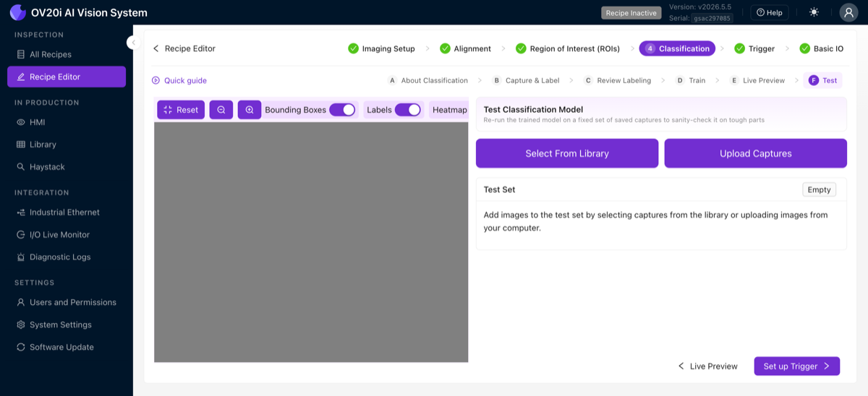
Task: Open sub-step E Live Preview
Action: tap(757, 80)
